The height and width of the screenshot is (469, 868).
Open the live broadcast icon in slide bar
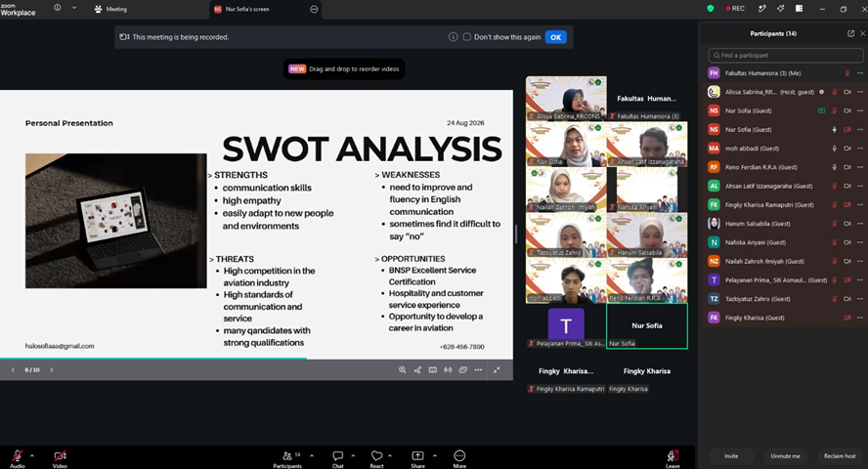448,370
